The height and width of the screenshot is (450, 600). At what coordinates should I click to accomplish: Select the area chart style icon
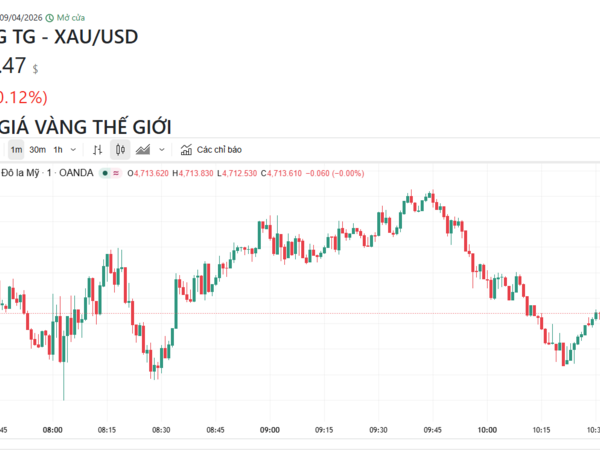click(143, 150)
